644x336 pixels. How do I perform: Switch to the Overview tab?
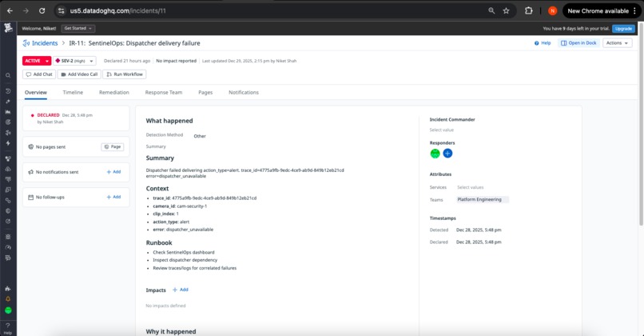36,93
